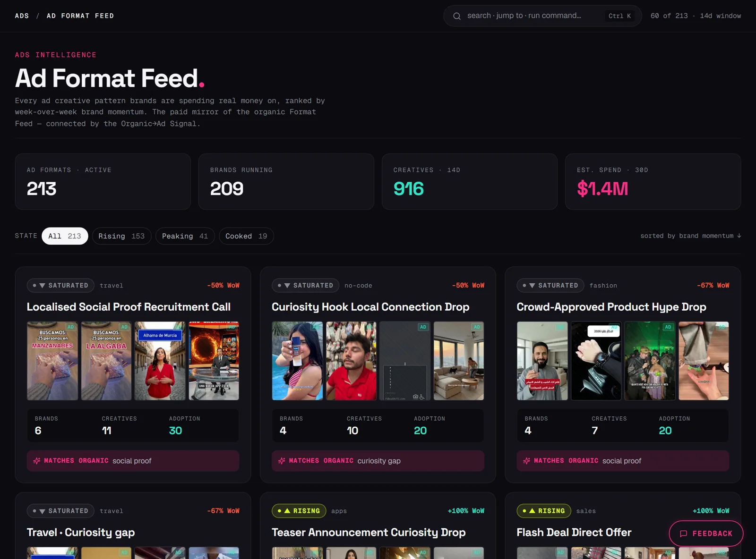Click -67% WoW on Crowd-Approved card

coord(713,286)
